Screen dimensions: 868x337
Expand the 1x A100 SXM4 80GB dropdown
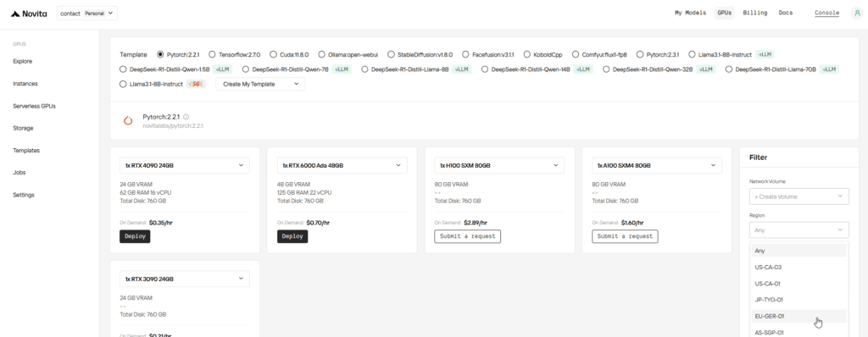(657, 165)
